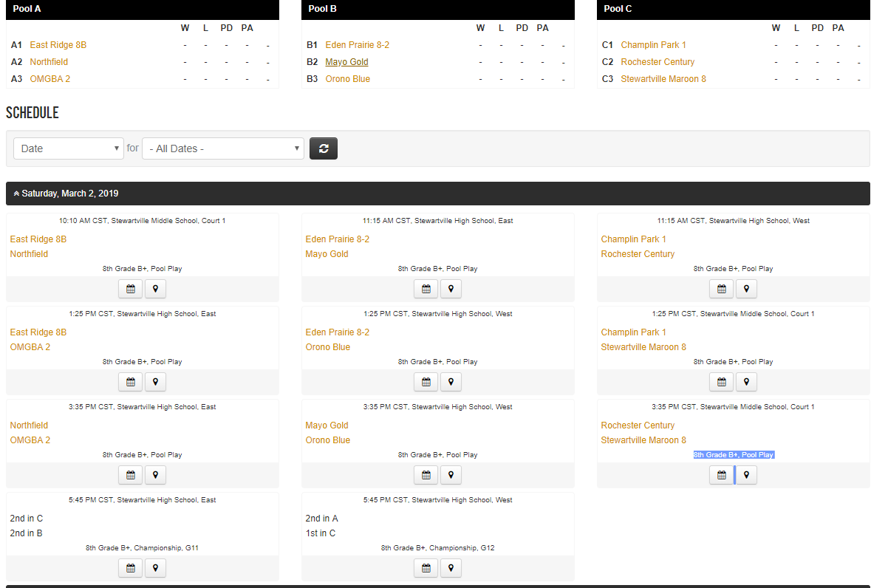Open Mayo Gold team link in Pool B
The width and height of the screenshot is (871, 588).
coord(346,61)
